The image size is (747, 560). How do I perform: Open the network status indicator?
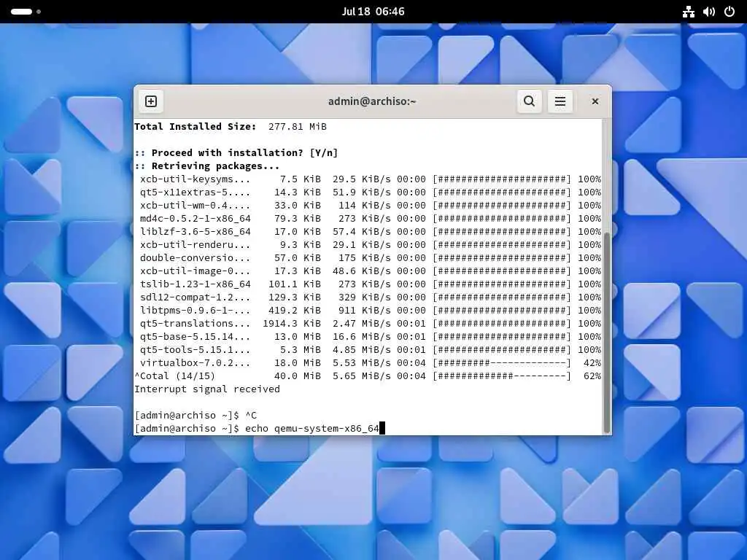[689, 12]
